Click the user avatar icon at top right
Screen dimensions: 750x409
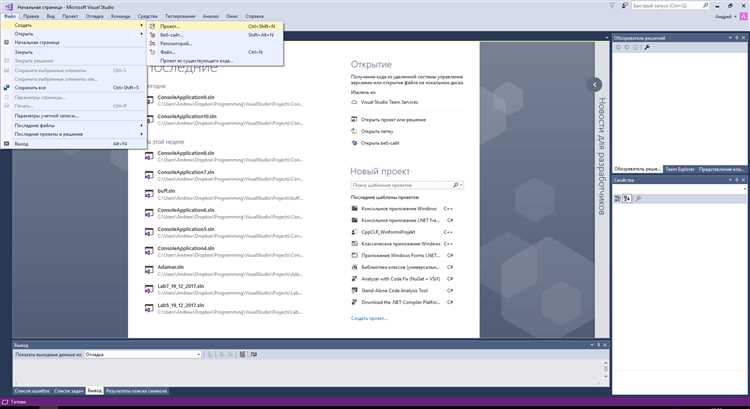[744, 16]
